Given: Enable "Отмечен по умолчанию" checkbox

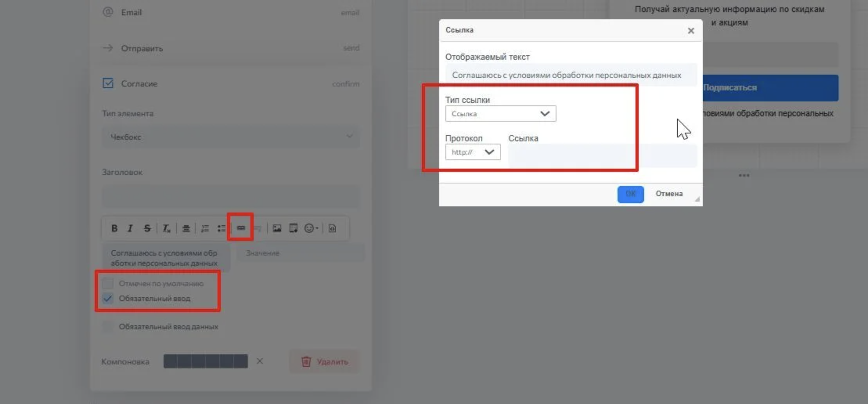Looking at the screenshot, I should tap(108, 283).
